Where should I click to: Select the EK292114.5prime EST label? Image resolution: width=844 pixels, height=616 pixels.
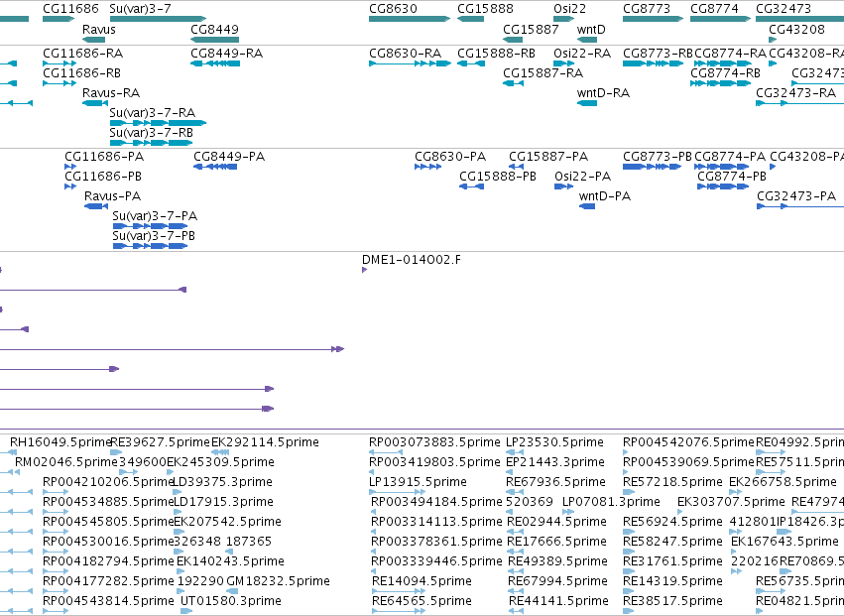(266, 442)
